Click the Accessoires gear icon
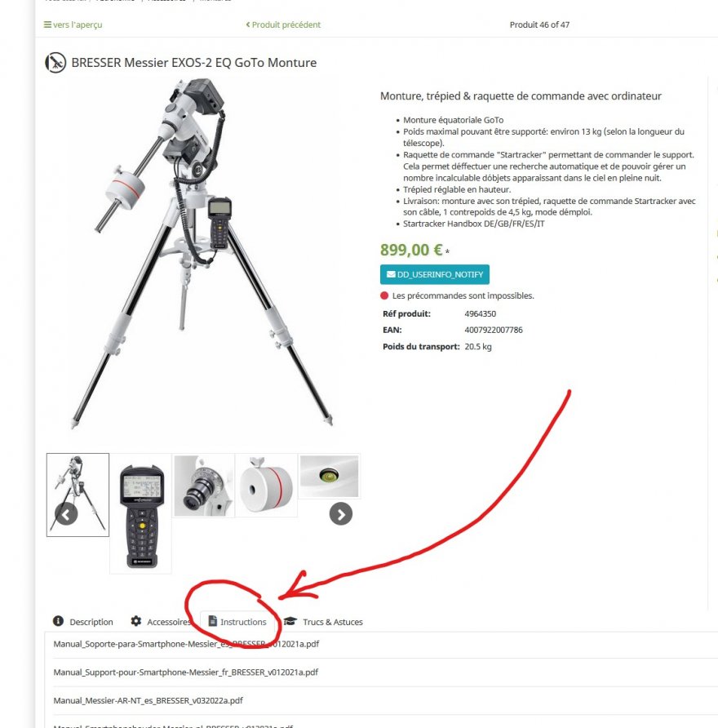The image size is (718, 728). (x=136, y=621)
